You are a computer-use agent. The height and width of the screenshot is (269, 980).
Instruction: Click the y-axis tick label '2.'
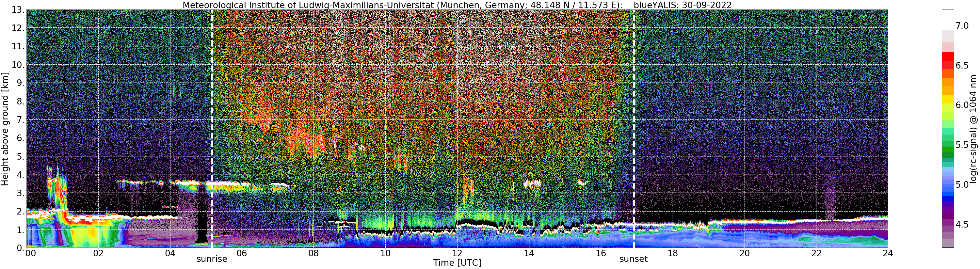pos(21,211)
